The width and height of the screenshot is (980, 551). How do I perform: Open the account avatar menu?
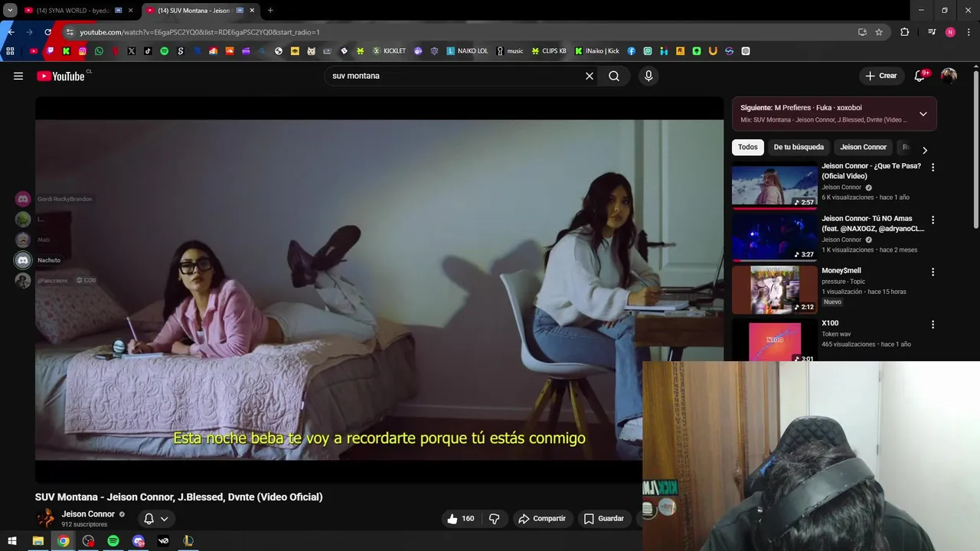pyautogui.click(x=949, y=76)
